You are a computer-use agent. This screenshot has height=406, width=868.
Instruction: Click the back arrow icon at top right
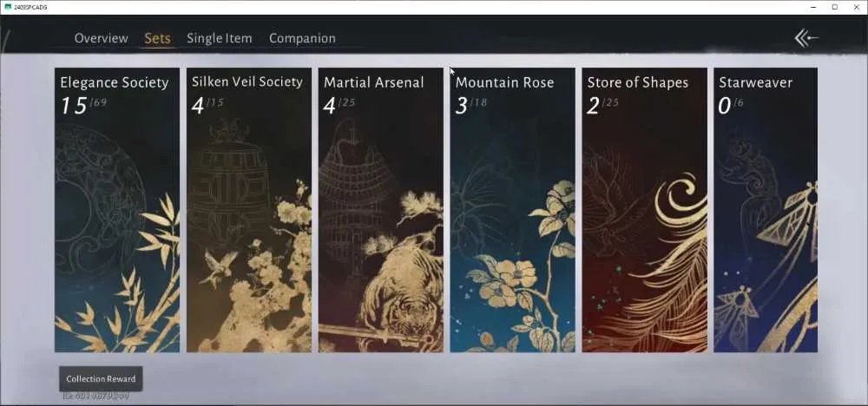click(x=806, y=38)
